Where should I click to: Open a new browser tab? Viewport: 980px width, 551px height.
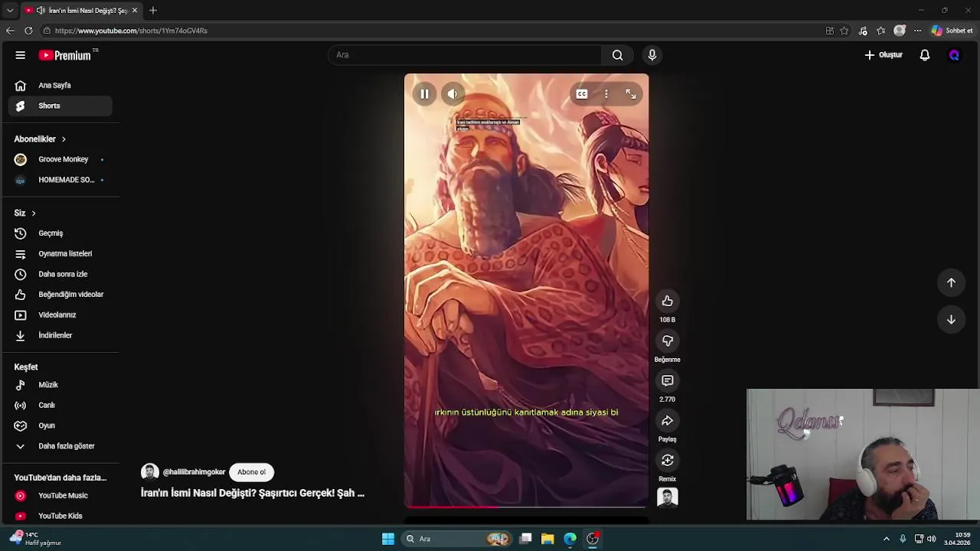[x=153, y=10]
